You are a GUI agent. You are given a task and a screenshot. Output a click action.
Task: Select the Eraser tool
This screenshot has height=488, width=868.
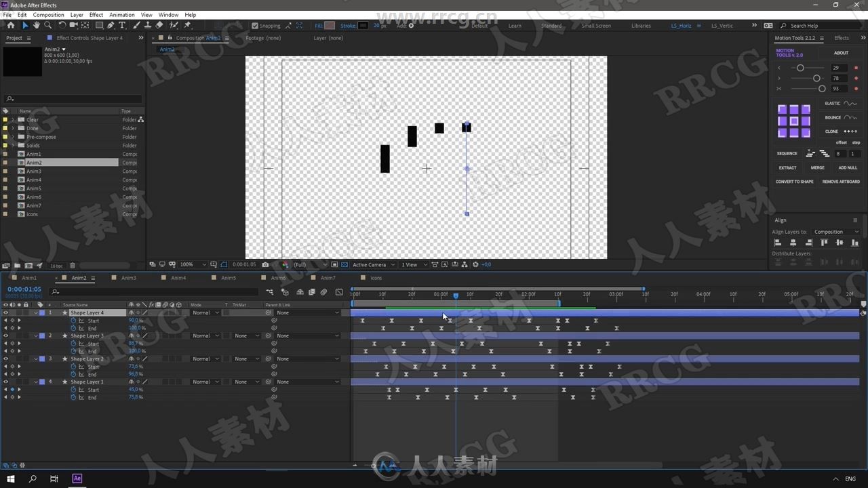159,25
